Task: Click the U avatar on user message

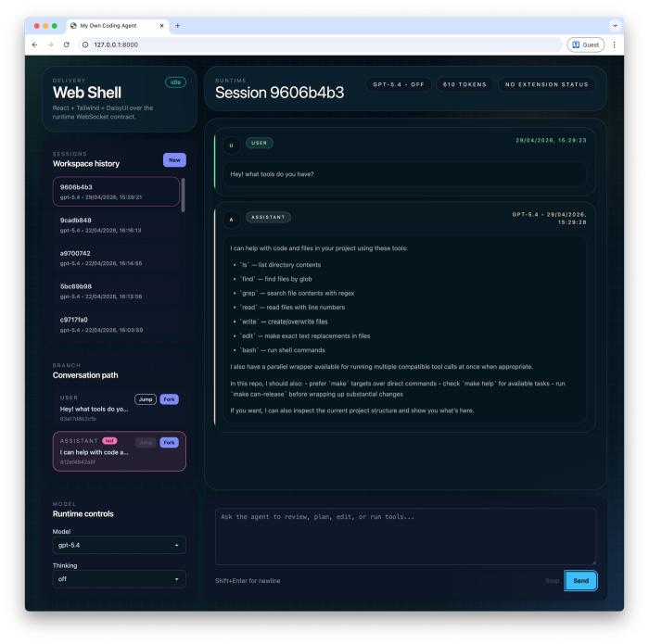Action: (x=232, y=145)
